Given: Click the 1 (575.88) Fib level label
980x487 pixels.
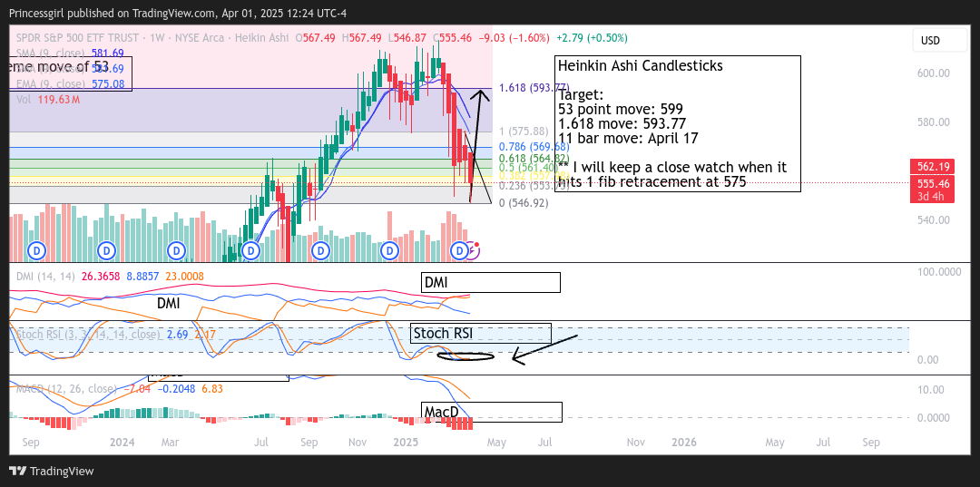Looking at the screenshot, I should tap(524, 131).
